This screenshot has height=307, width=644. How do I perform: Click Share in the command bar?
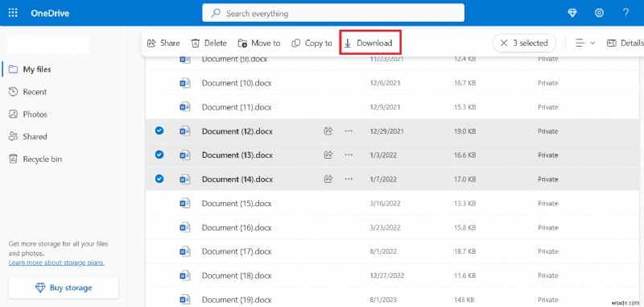(163, 43)
